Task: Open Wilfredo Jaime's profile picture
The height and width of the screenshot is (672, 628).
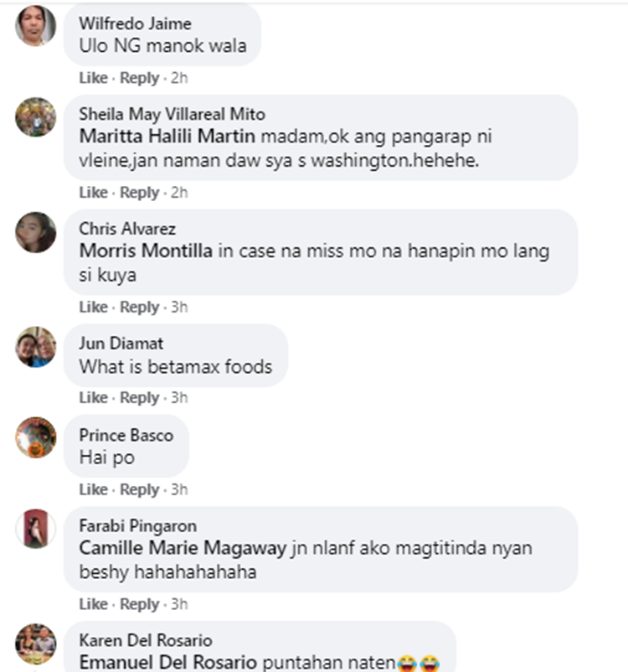Action: (35, 26)
